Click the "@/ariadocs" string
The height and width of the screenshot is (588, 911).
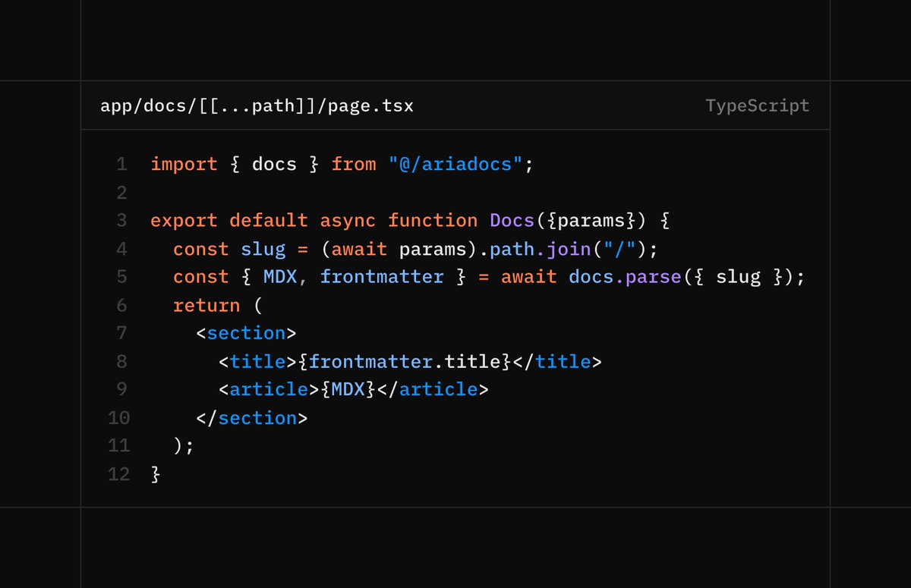tap(455, 165)
